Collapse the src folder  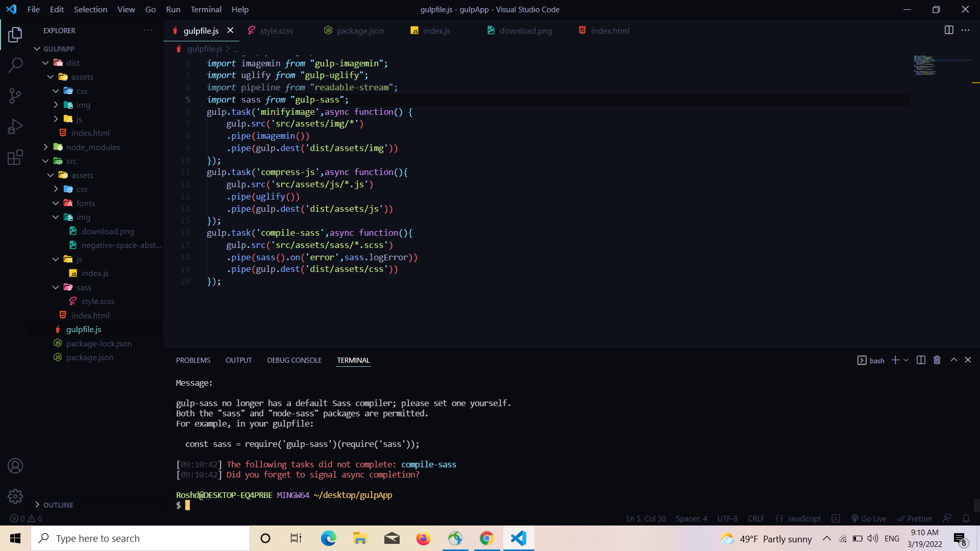click(45, 161)
